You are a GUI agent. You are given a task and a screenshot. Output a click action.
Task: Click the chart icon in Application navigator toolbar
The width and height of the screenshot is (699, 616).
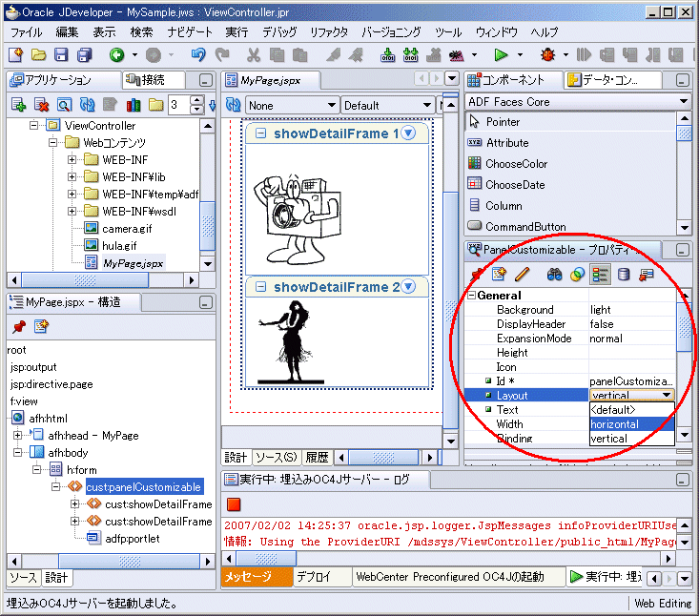click(133, 105)
